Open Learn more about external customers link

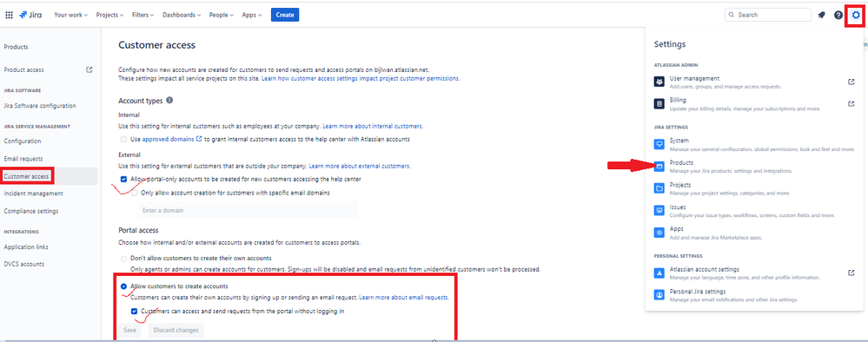pyautogui.click(x=359, y=166)
